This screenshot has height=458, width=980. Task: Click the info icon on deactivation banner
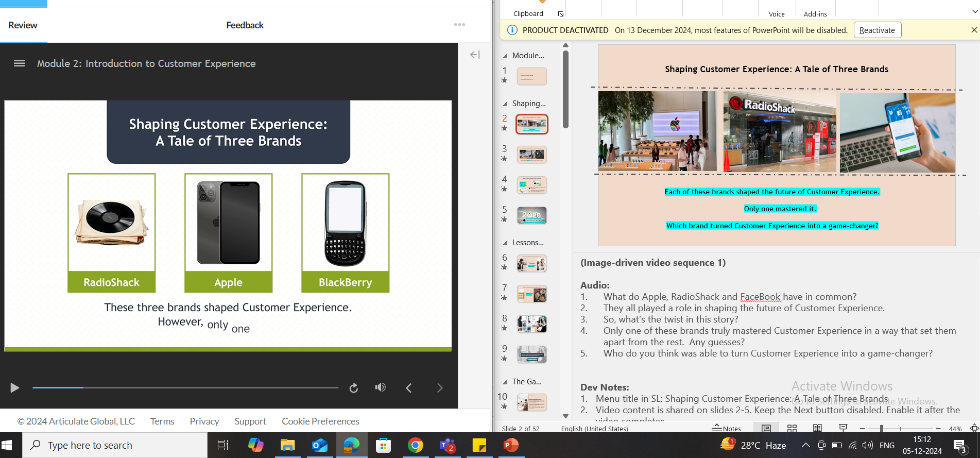click(x=512, y=30)
